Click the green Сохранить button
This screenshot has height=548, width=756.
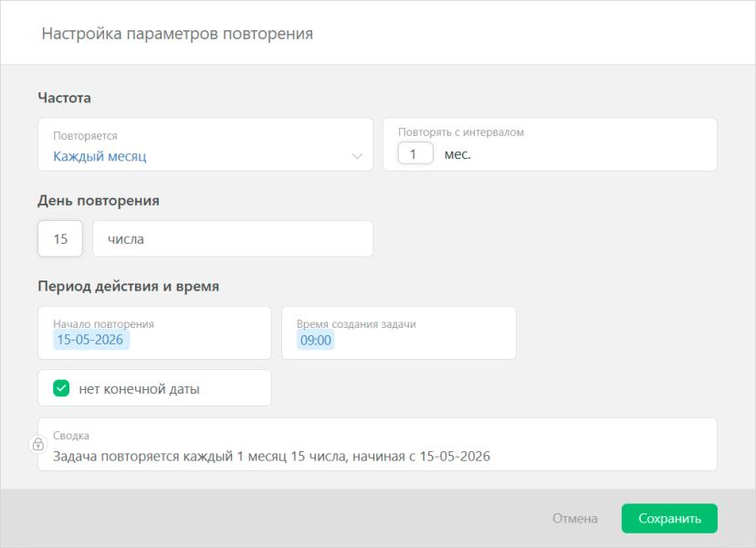click(669, 519)
